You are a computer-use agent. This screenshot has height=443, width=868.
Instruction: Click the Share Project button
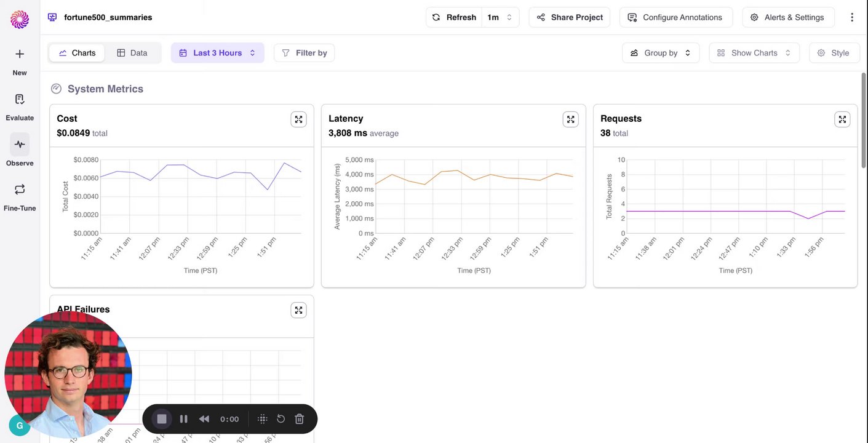coord(569,17)
